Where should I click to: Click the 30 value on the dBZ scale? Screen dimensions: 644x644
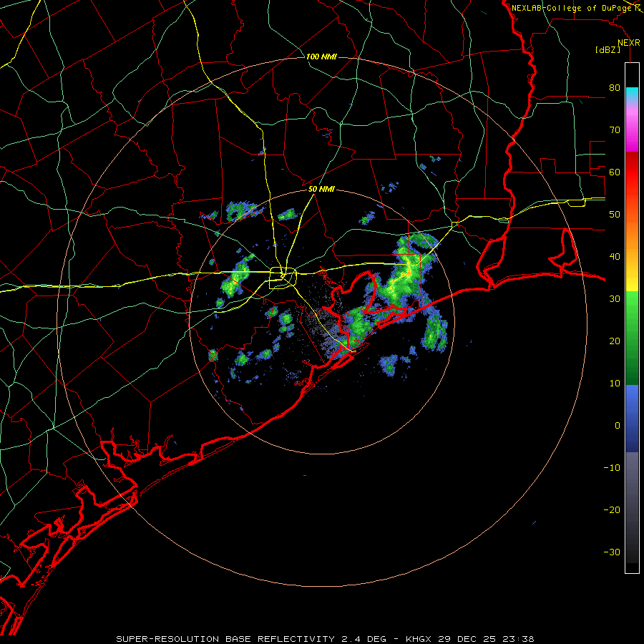click(615, 299)
